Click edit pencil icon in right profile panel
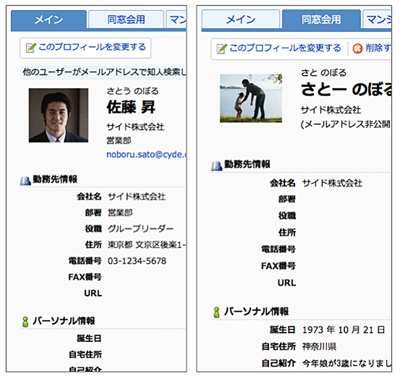The width and height of the screenshot is (400, 378). (x=222, y=49)
